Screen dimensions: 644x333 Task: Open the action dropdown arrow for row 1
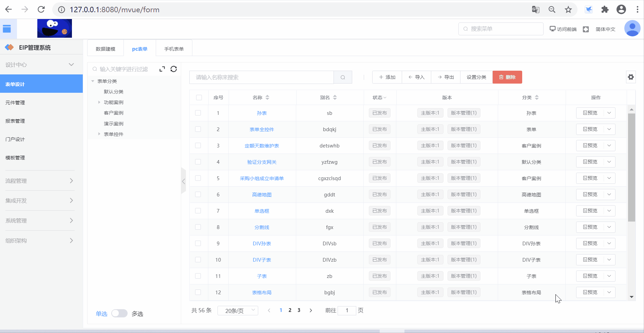(609, 113)
